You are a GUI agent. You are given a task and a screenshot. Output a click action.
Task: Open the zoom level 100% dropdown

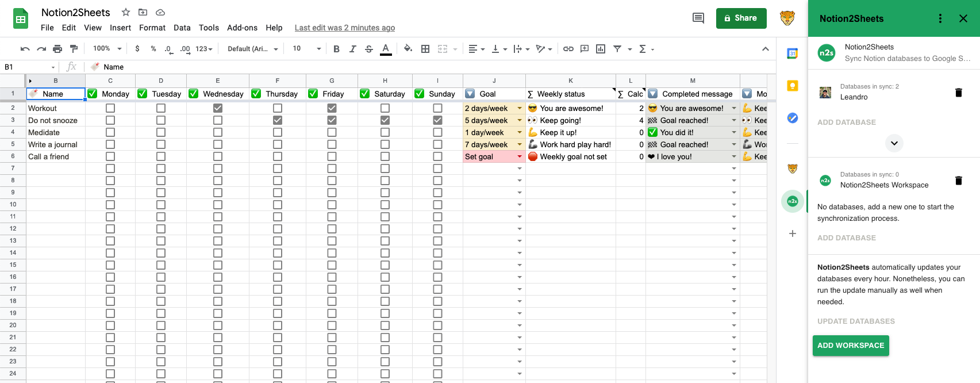tap(107, 49)
